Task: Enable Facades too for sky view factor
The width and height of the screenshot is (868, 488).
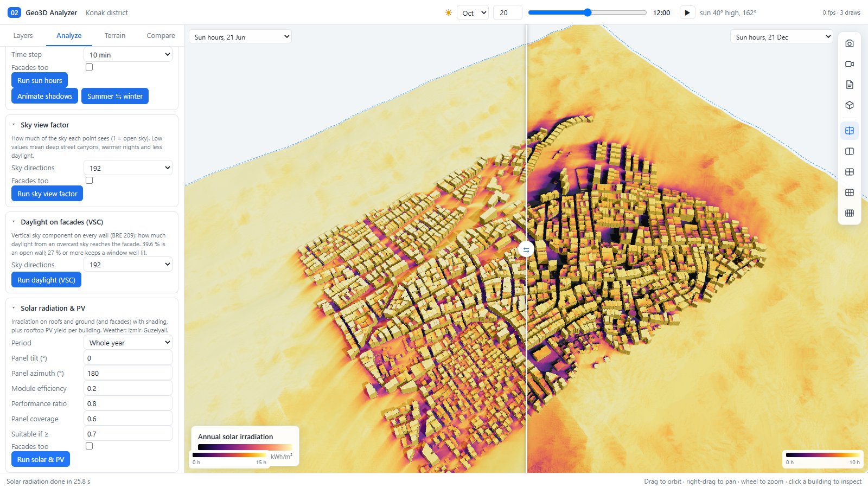Action: point(89,181)
